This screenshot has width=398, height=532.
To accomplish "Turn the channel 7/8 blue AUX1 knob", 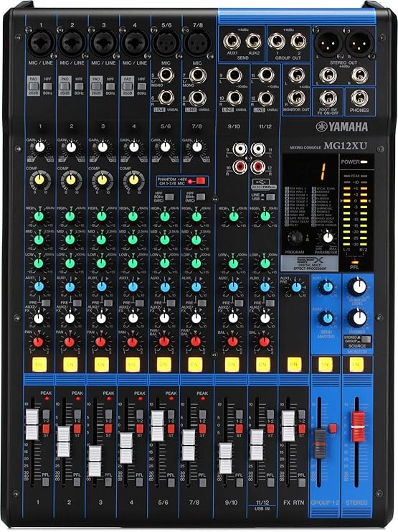I will pyautogui.click(x=196, y=287).
